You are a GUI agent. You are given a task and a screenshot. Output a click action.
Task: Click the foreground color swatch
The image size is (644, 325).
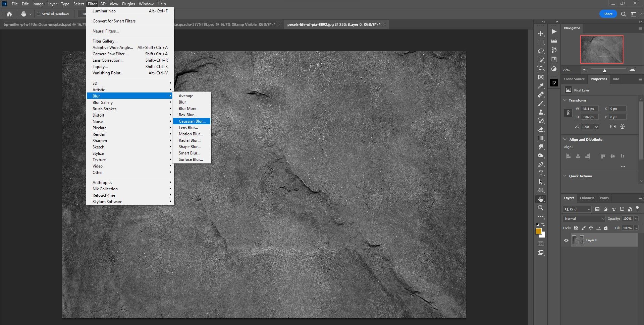539,231
